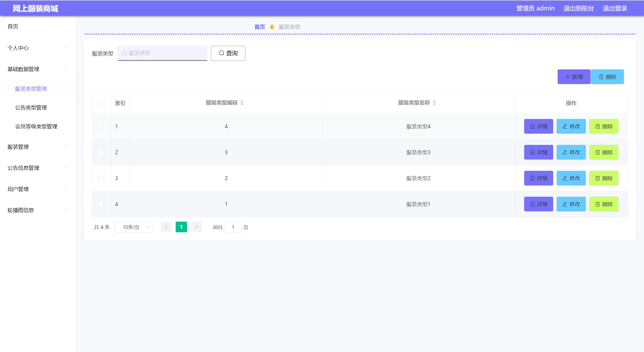Image resolution: width=644 pixels, height=352 pixels.
Task: Click the search magnifier query button
Action: (228, 53)
